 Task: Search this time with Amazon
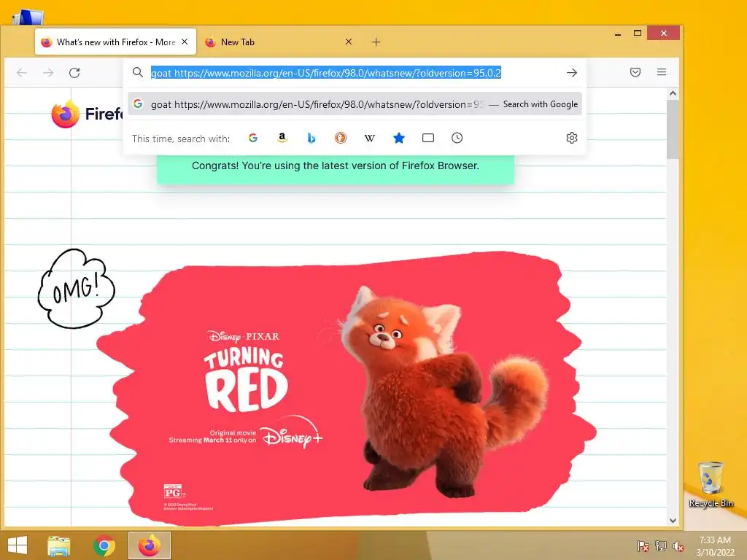click(282, 138)
